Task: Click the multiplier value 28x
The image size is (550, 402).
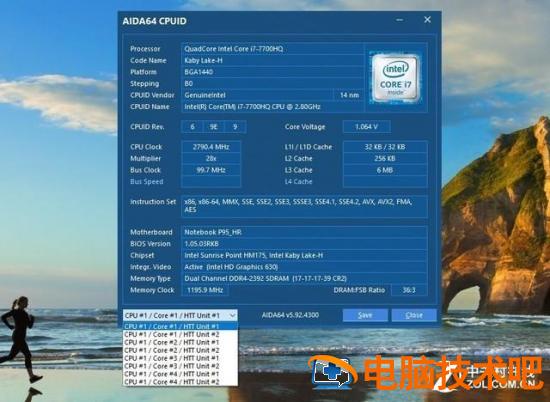Action: pos(211,158)
